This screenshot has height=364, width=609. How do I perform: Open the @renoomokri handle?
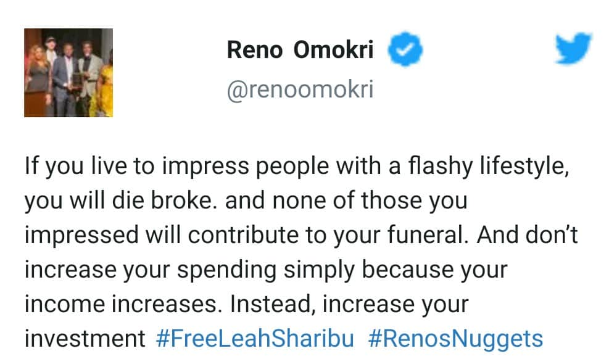(x=300, y=91)
